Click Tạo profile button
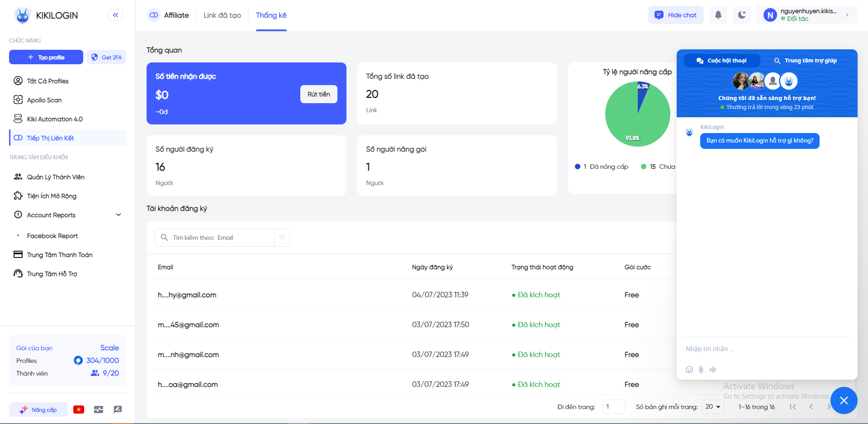868x424 pixels. coord(46,57)
